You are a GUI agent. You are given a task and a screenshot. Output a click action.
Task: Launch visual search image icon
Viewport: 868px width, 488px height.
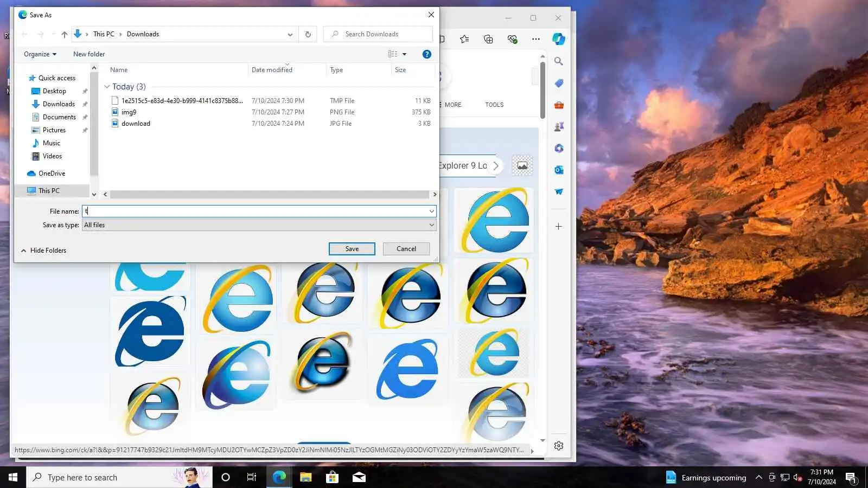pyautogui.click(x=522, y=166)
